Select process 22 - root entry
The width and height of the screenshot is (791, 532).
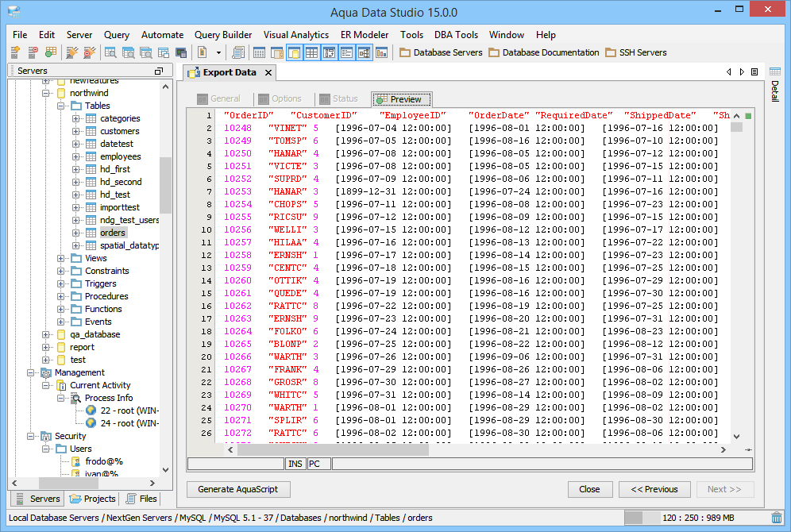129,411
